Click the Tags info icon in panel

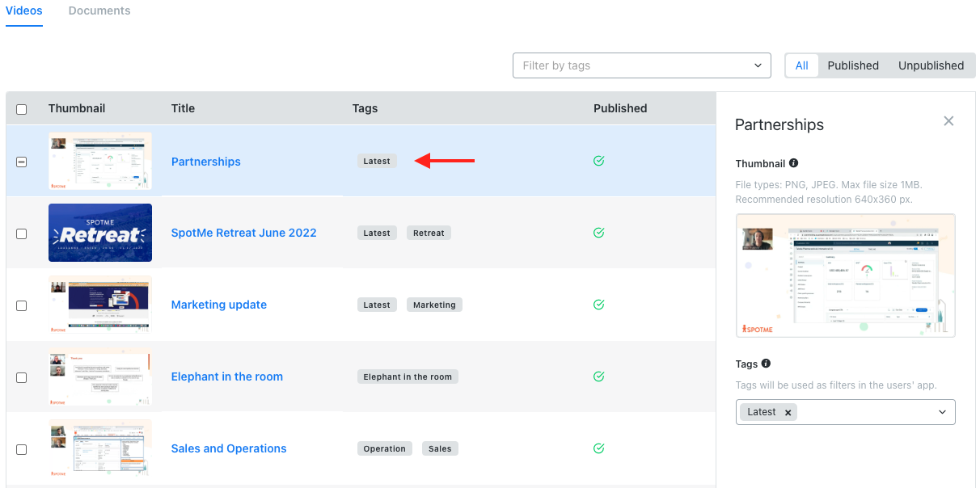point(766,364)
